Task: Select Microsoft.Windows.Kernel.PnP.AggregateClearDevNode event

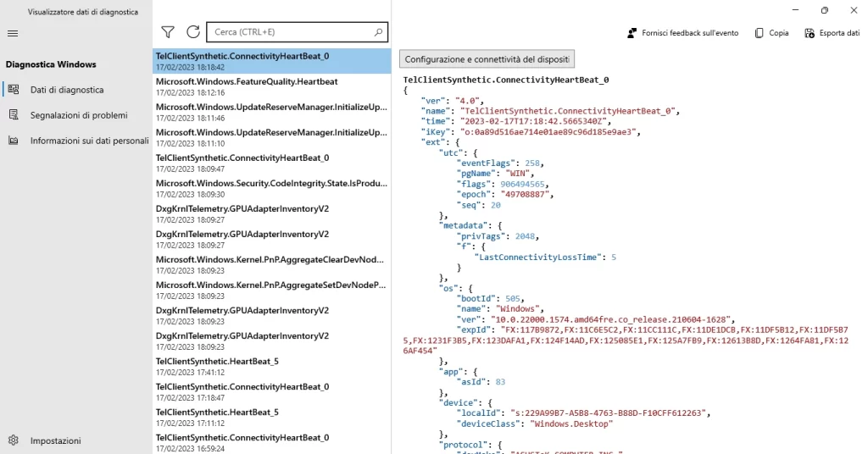Action: tap(272, 265)
